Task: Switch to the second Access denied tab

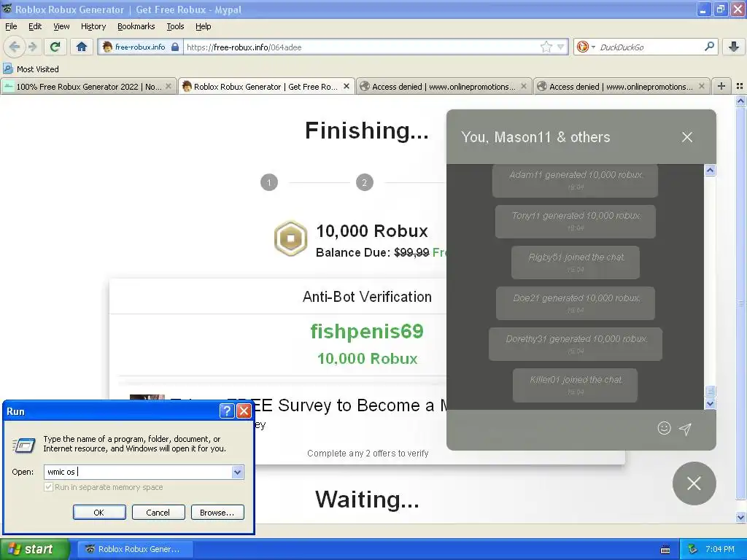Action: [x=621, y=87]
